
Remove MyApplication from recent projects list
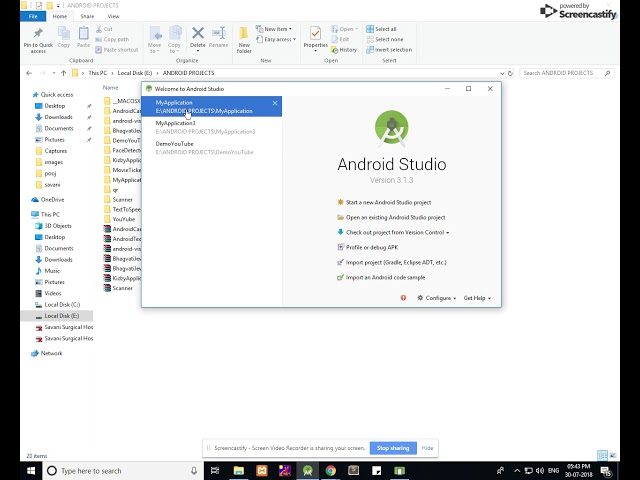pos(275,103)
